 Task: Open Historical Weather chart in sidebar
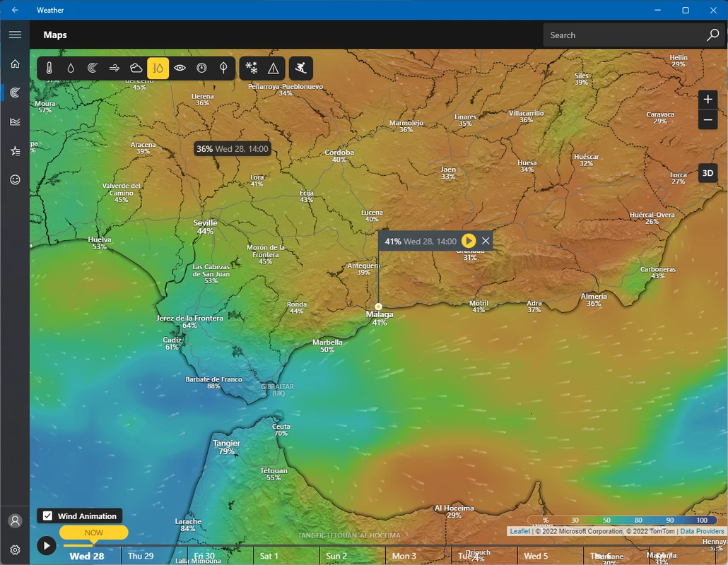click(15, 121)
